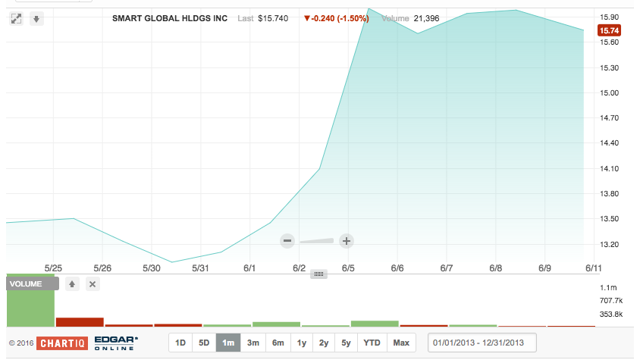Click the download arrow icon beside fullscreen
The width and height of the screenshot is (640, 360).
pyautogui.click(x=36, y=19)
